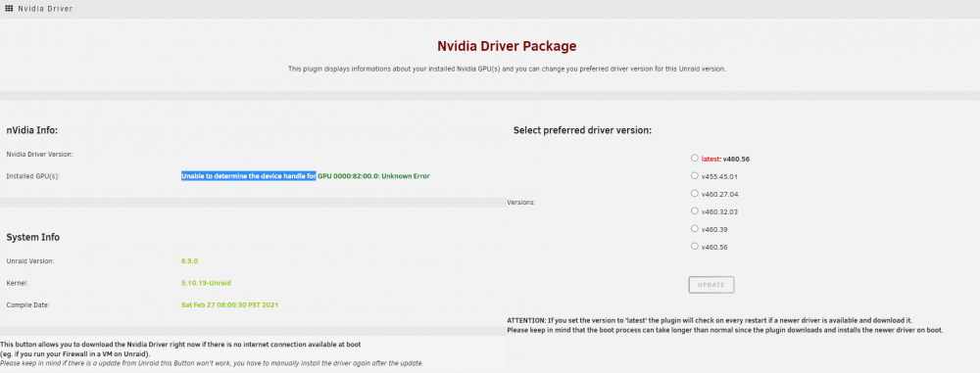
Task: Click the compile date Sat Feb 27 value
Action: pos(229,304)
